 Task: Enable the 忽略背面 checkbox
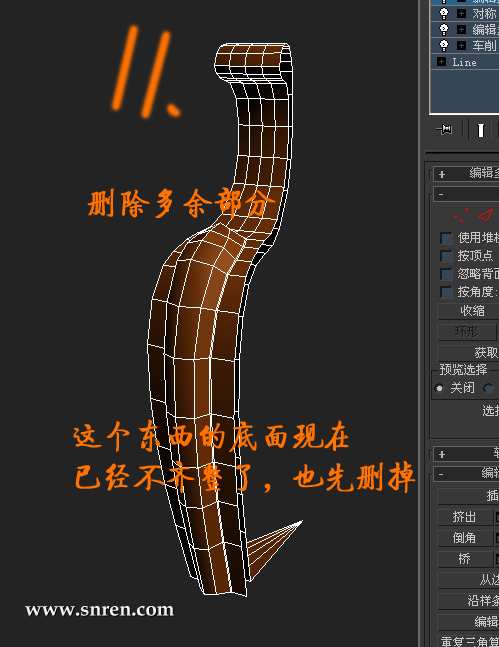[445, 274]
